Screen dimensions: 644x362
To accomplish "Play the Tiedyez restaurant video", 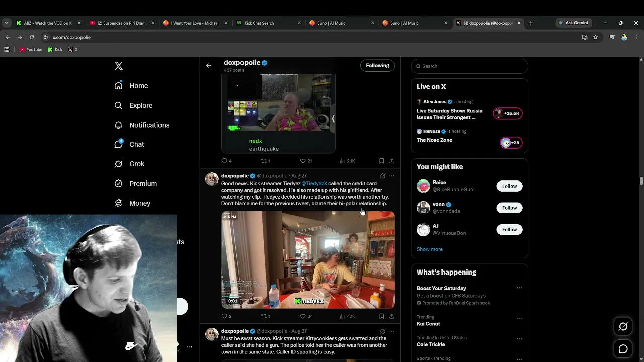I will pyautogui.click(x=308, y=260).
